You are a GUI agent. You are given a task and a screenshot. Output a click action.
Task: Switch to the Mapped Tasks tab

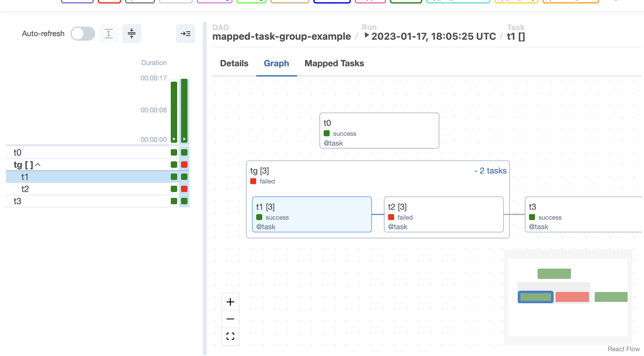334,63
